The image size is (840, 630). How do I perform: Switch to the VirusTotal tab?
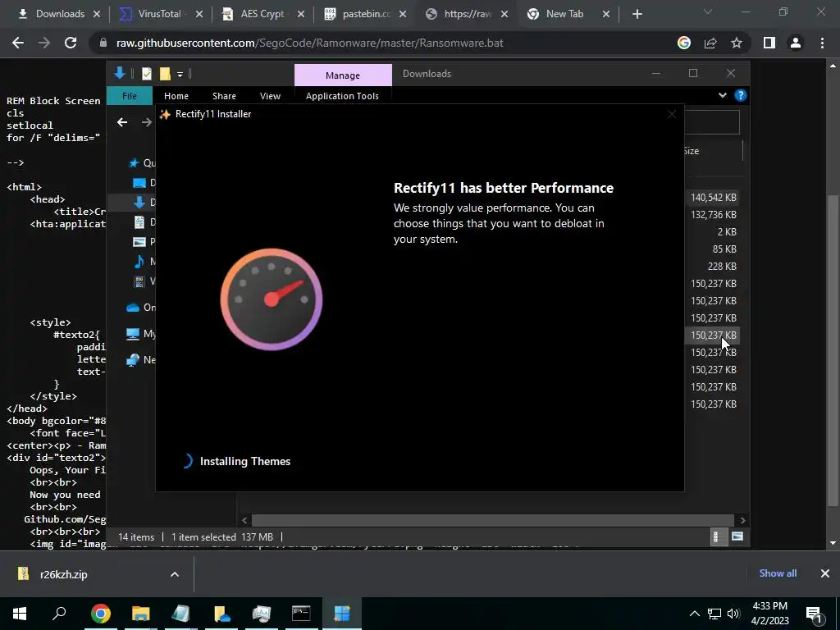pyautogui.click(x=159, y=14)
